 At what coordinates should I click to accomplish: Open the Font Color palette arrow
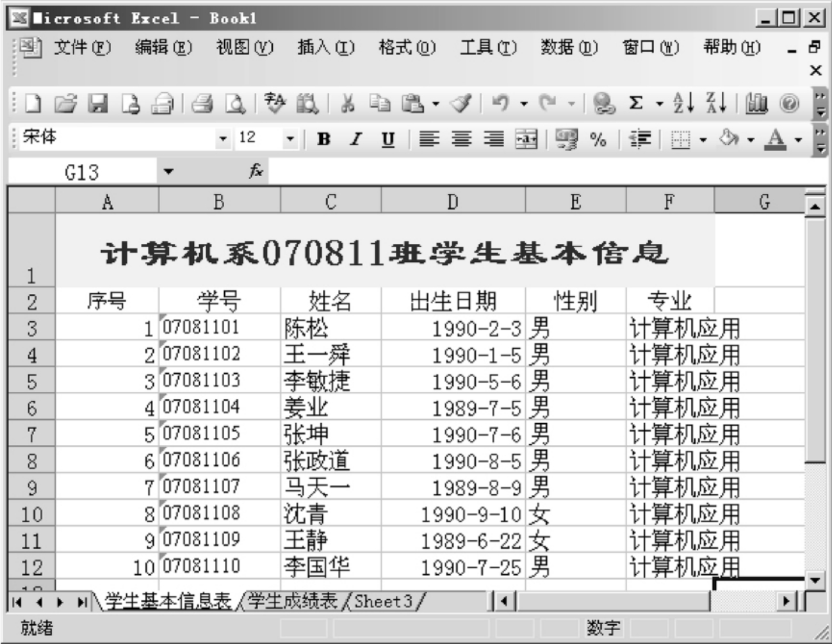point(798,139)
